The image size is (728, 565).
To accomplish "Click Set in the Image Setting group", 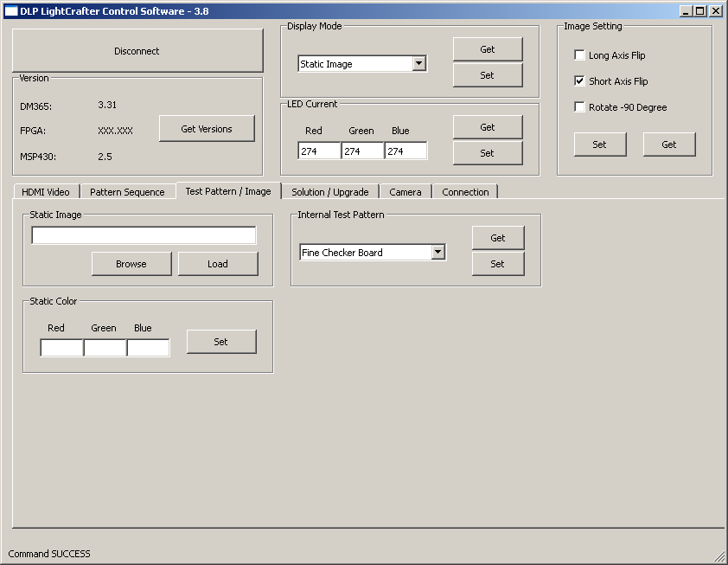I will 600,144.
